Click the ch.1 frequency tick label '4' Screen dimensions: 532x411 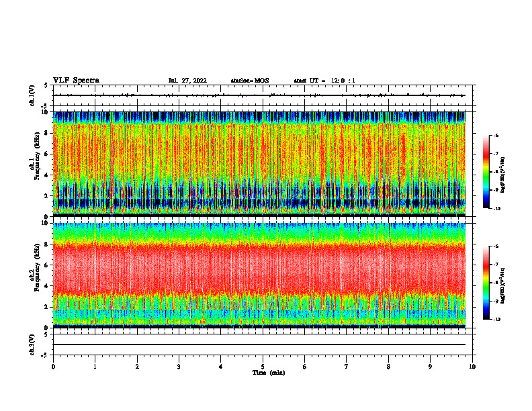click(x=47, y=175)
